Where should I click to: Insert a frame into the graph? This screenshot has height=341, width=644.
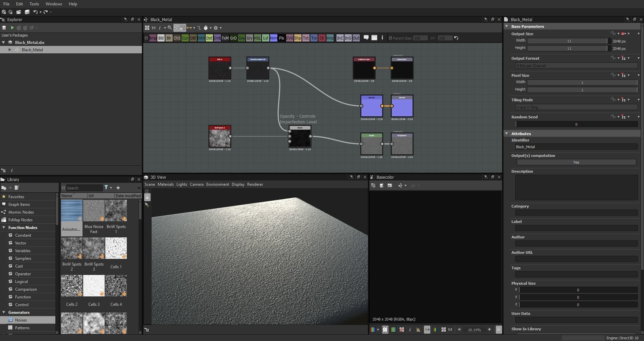coord(374,38)
